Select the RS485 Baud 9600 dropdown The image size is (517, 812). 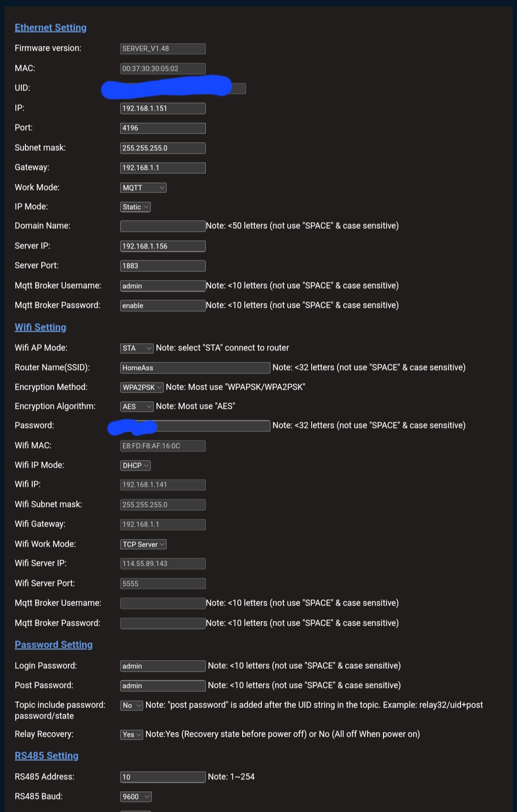pyautogui.click(x=135, y=797)
